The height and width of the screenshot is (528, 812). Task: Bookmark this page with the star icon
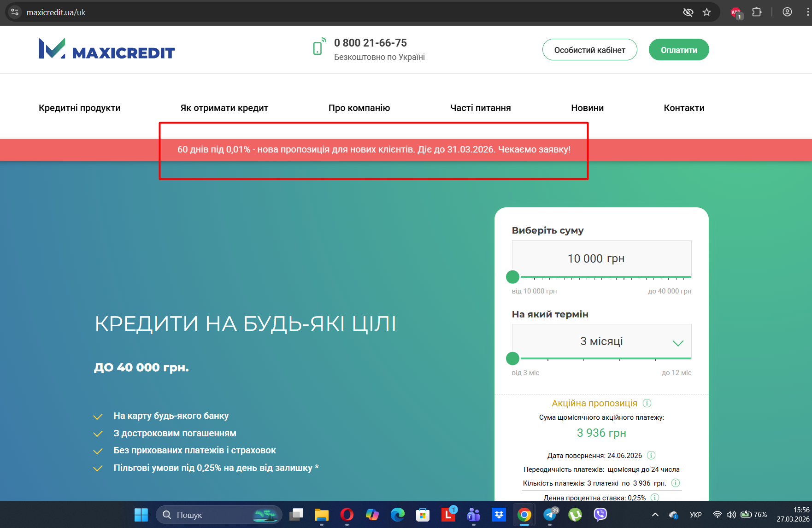(707, 12)
